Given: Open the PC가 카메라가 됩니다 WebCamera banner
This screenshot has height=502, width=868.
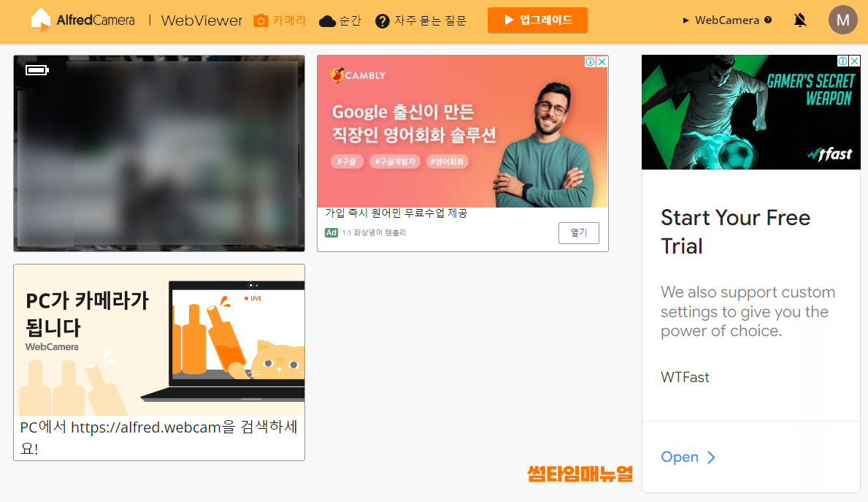Looking at the screenshot, I should 159,341.
